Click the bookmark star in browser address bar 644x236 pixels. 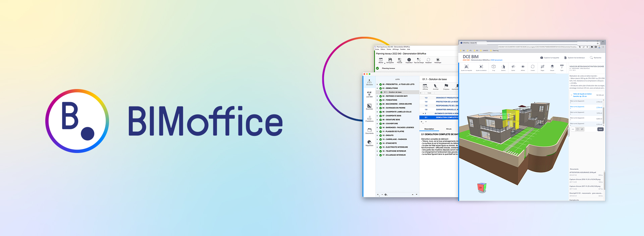[x=587, y=47]
